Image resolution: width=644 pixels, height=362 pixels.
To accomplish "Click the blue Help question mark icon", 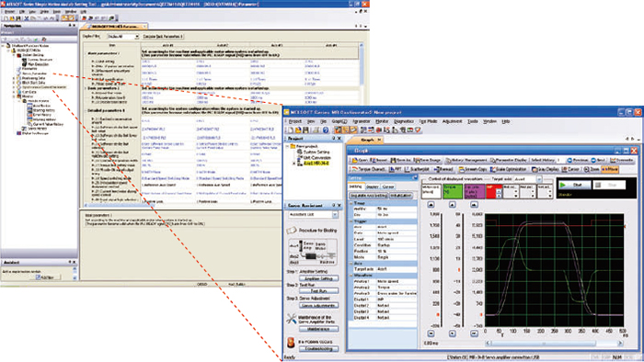I will [x=326, y=130].
